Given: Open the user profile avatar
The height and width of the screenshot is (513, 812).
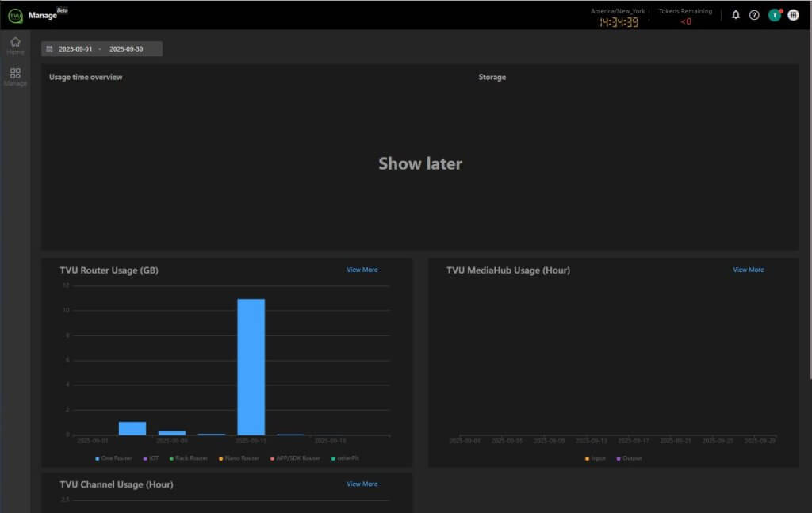Looking at the screenshot, I should 775,15.
